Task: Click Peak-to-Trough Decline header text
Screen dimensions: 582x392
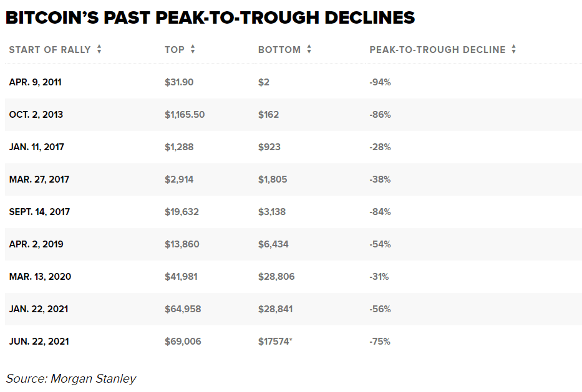Action: tap(437, 50)
